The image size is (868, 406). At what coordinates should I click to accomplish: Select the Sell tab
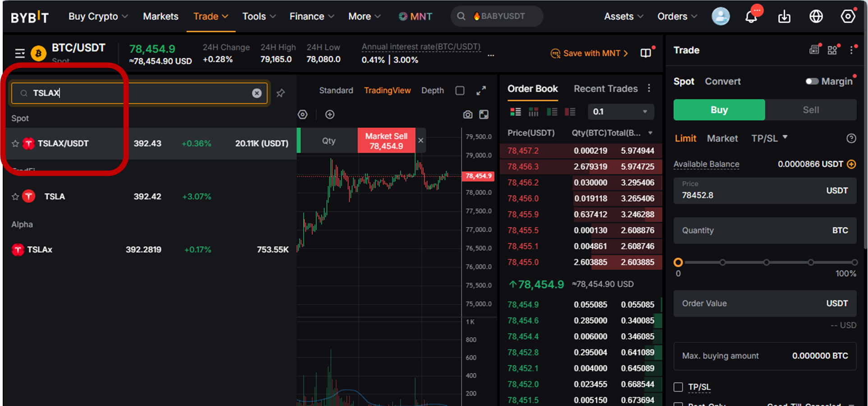click(x=811, y=110)
